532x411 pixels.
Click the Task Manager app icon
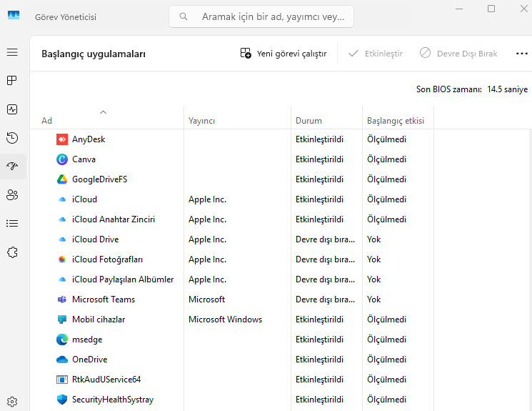point(14,15)
